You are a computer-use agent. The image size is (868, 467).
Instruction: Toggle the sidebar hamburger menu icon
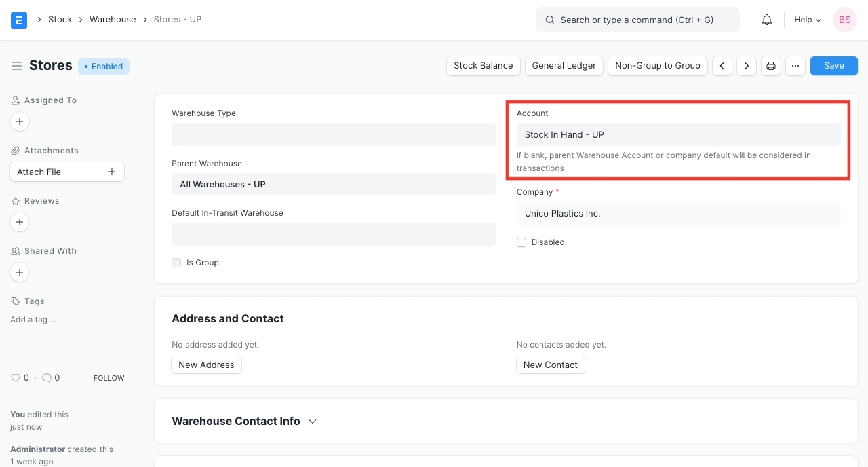click(17, 66)
